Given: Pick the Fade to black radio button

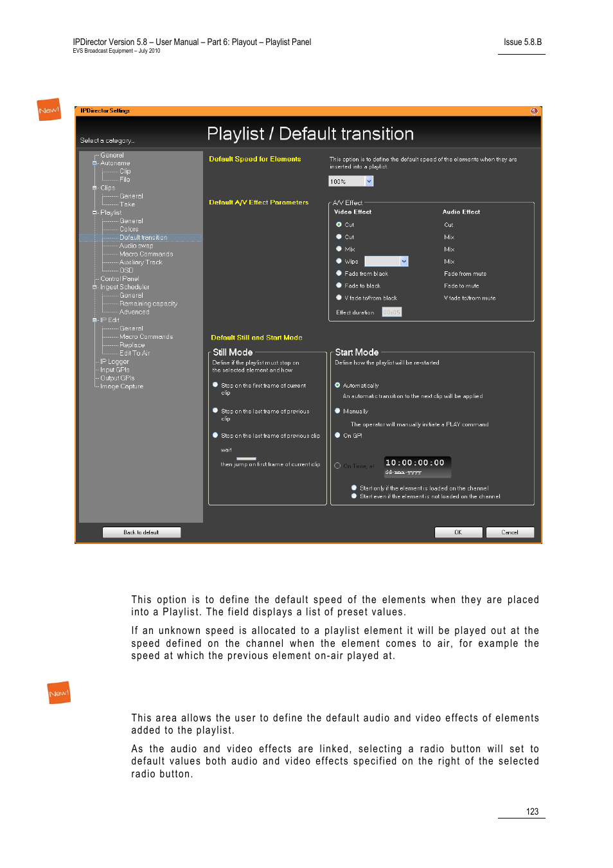Looking at the screenshot, I should (x=339, y=285).
